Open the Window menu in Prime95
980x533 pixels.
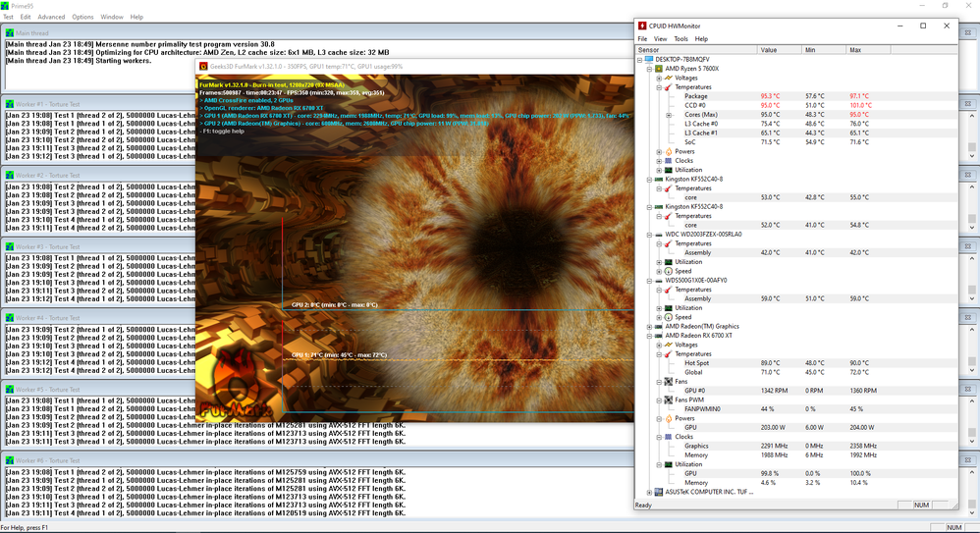(112, 17)
